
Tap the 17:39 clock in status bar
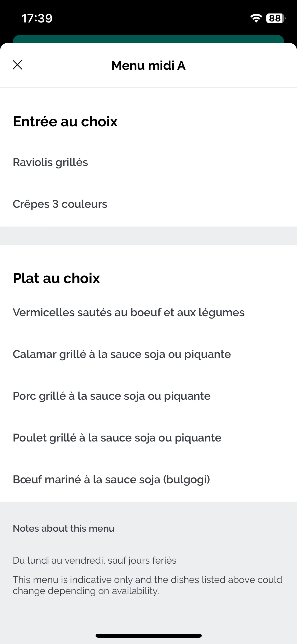[x=37, y=18]
